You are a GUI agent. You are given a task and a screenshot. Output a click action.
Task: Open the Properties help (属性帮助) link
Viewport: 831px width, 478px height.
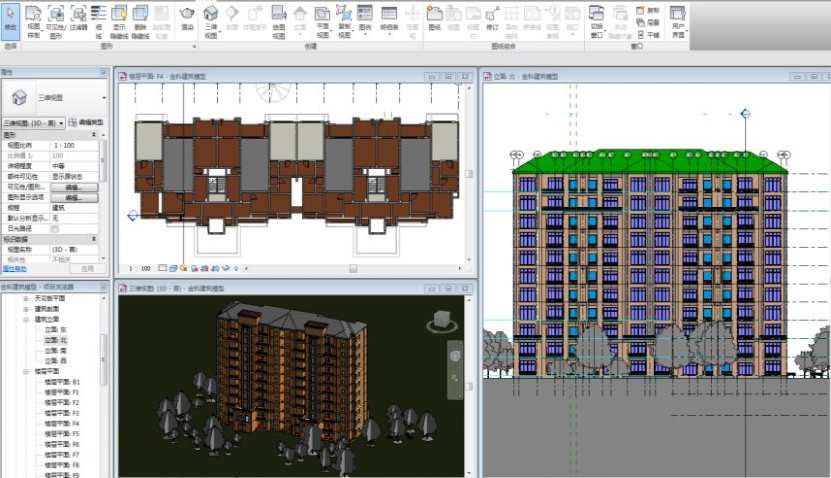click(x=14, y=269)
